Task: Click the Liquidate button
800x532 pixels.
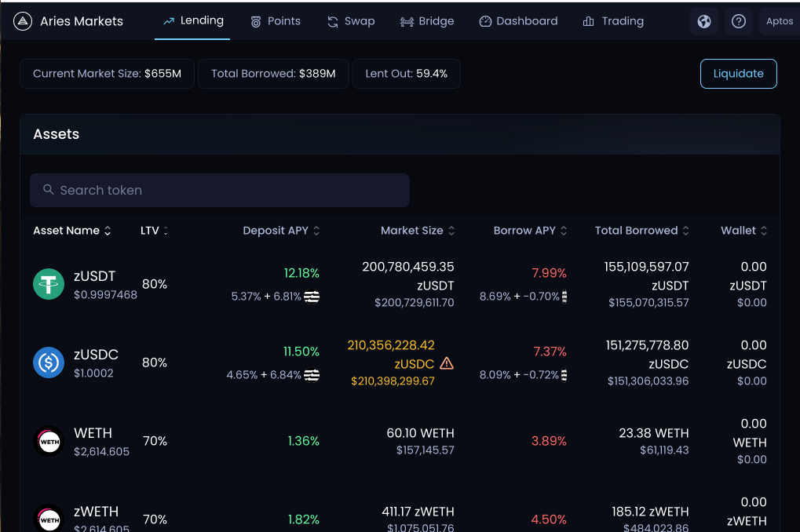Action: [x=738, y=74]
